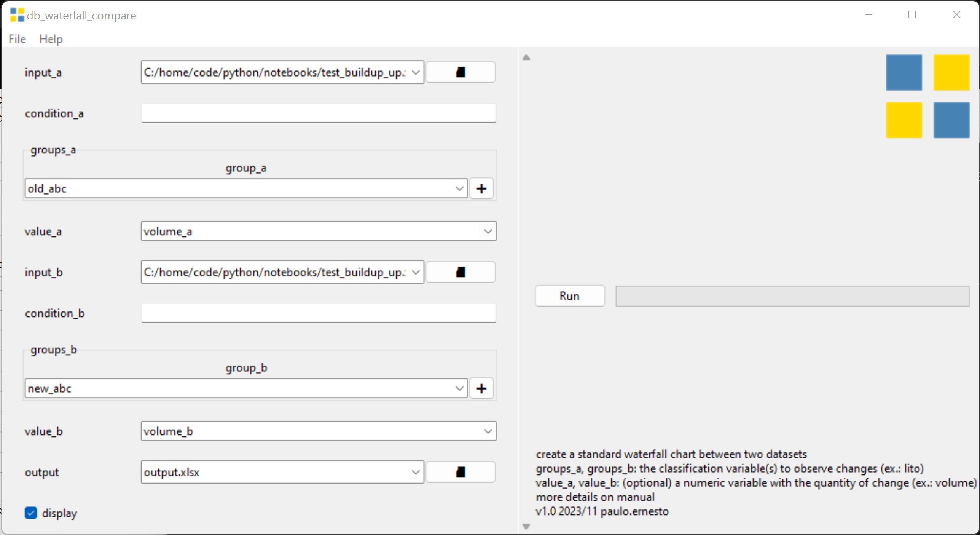Add another group_a row with plus button

click(481, 188)
